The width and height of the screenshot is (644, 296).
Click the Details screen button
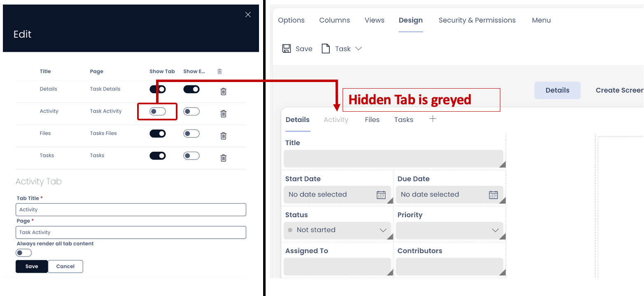[x=557, y=90]
